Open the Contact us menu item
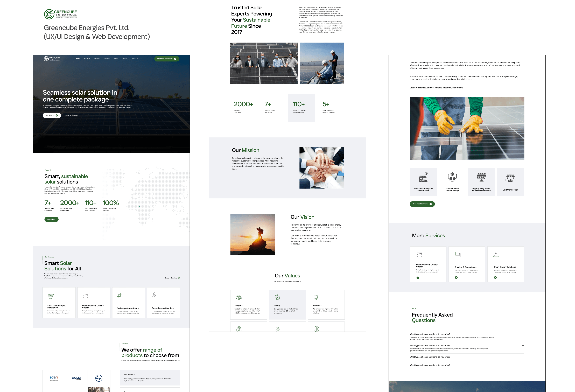Screen dimensions: 575x392 (x=135, y=59)
